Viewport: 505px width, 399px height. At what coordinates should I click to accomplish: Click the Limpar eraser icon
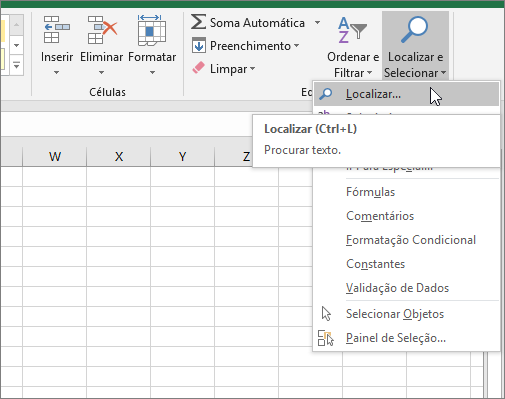point(198,68)
